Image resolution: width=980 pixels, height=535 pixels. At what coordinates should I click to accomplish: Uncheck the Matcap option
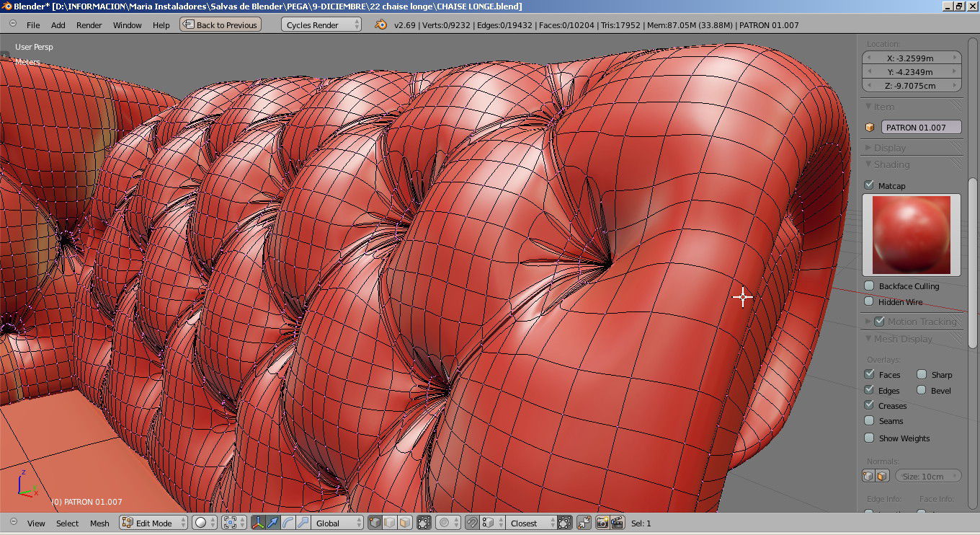pyautogui.click(x=869, y=185)
